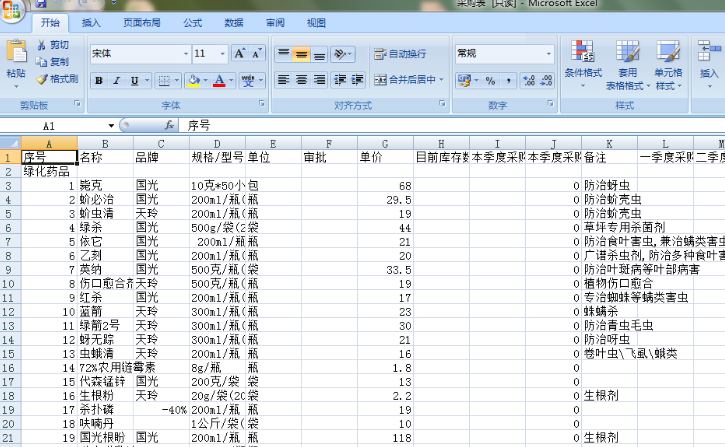Toggle Italic formatting
The width and height of the screenshot is (725, 447).
116,80
